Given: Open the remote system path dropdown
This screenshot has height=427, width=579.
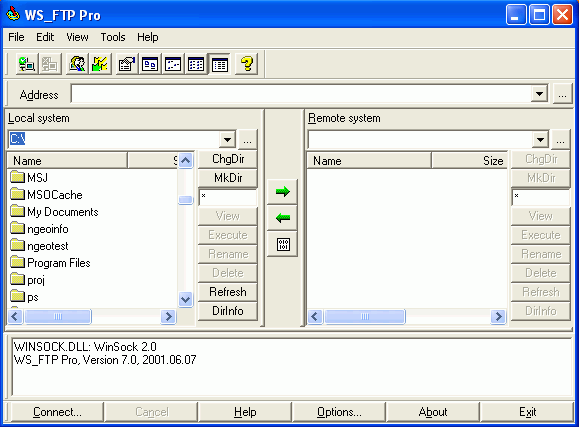Looking at the screenshot, I should (540, 140).
